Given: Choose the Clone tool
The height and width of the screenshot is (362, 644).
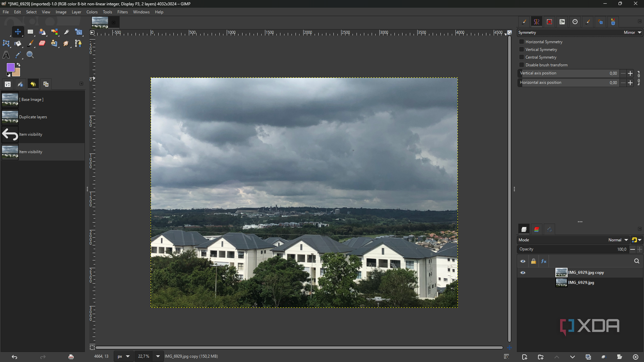Looking at the screenshot, I should (x=54, y=43).
